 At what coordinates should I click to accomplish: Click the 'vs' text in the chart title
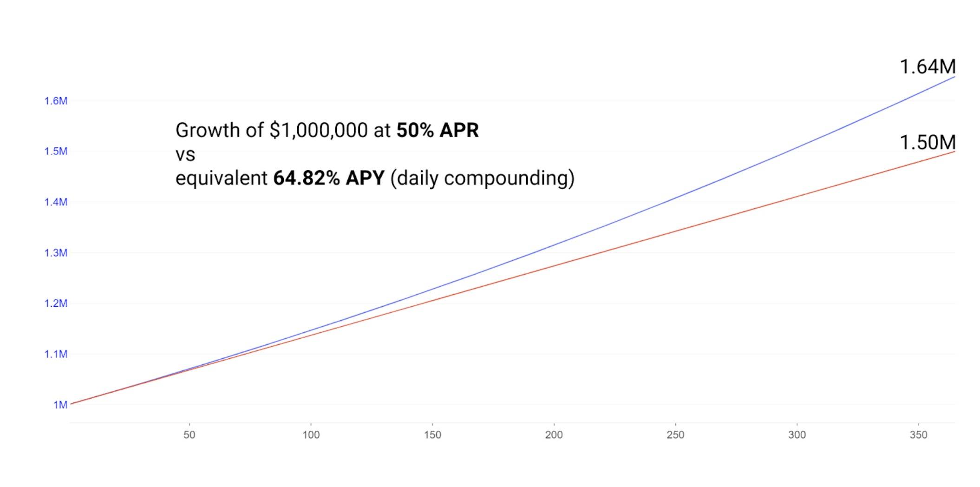(x=185, y=154)
